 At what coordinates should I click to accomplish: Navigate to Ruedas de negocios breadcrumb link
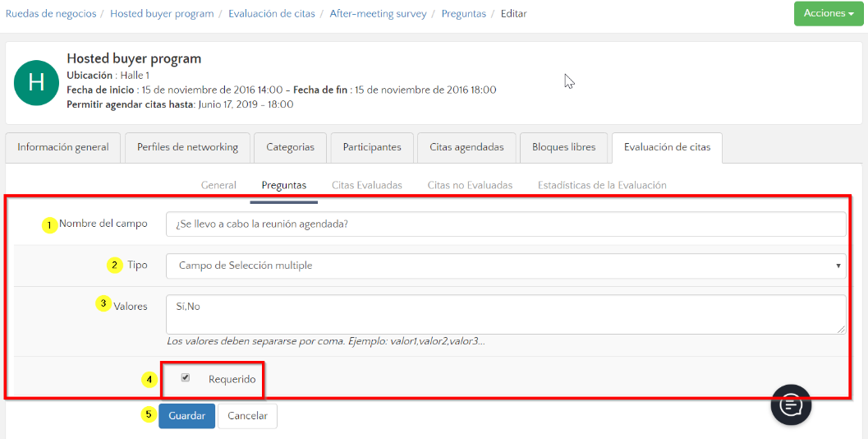coord(51,14)
